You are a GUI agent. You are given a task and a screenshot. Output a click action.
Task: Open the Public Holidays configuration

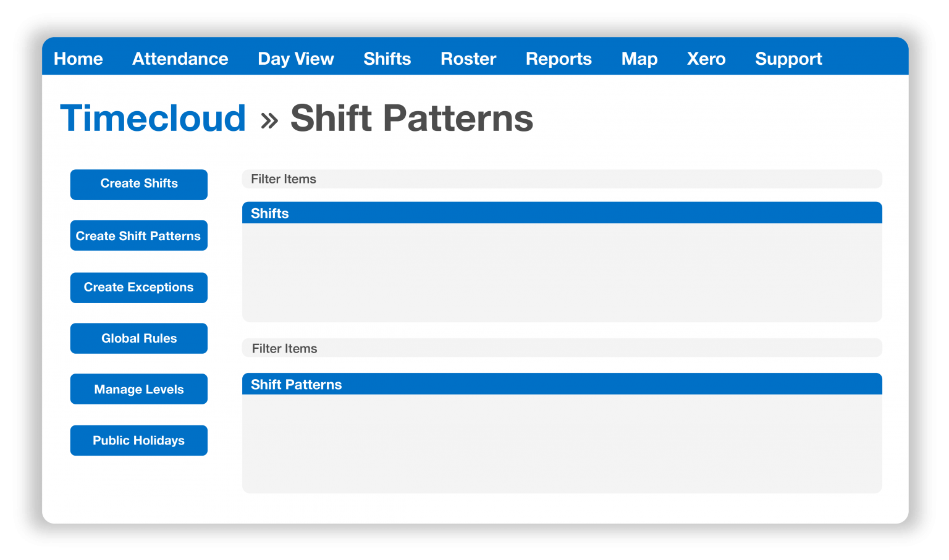click(138, 440)
